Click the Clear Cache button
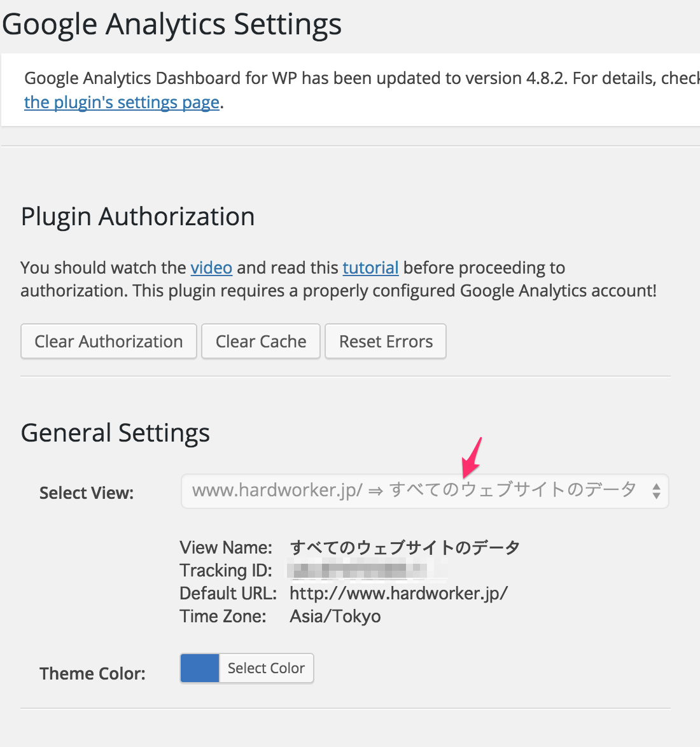700x747 pixels. click(x=261, y=342)
